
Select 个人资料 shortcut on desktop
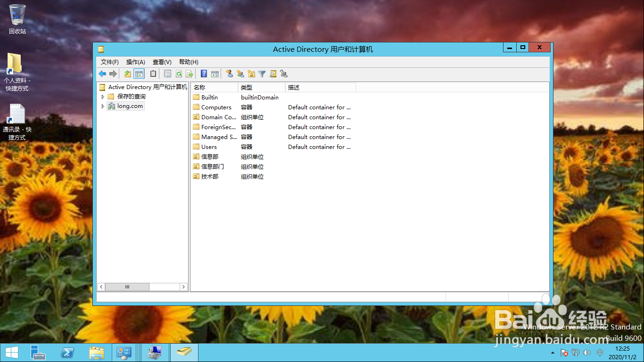[x=17, y=72]
